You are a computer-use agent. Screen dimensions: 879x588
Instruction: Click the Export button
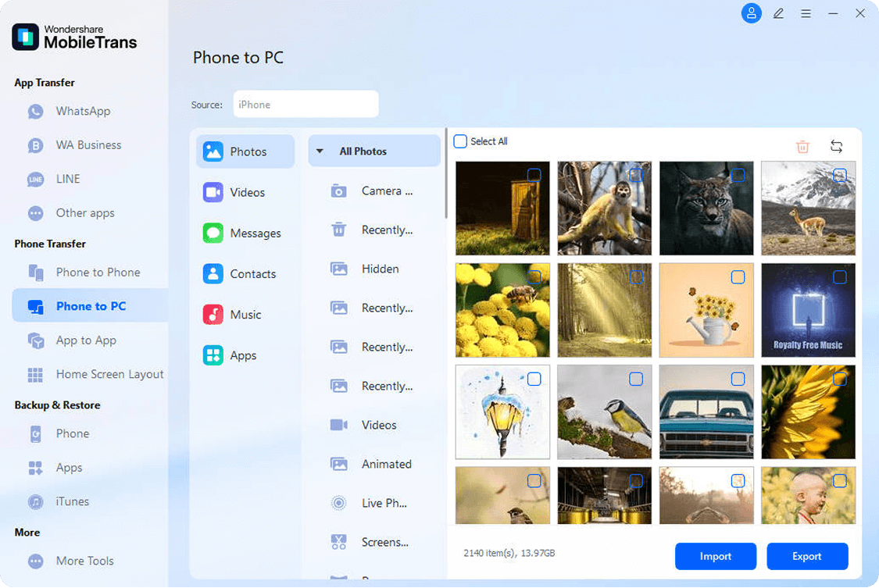[x=807, y=556]
